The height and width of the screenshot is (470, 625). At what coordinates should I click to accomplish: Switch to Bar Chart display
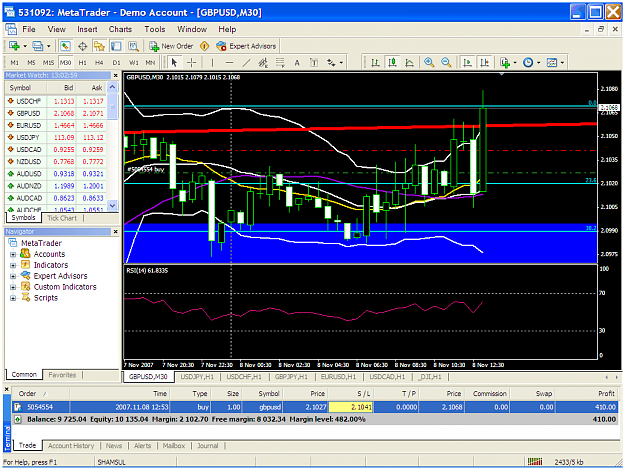(x=375, y=63)
